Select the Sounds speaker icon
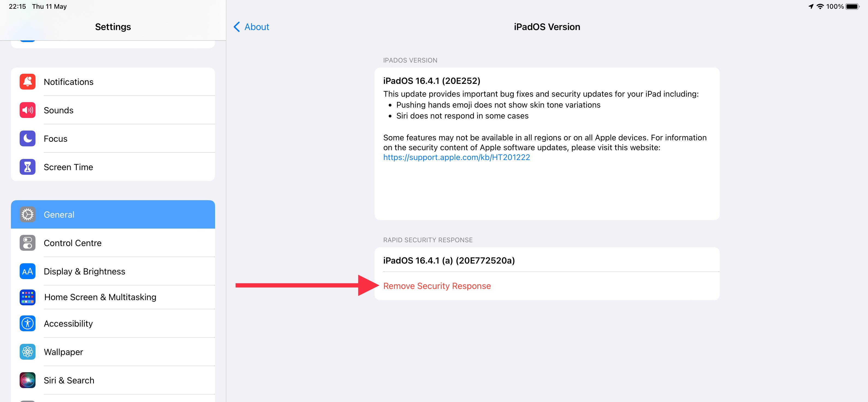 click(x=27, y=110)
